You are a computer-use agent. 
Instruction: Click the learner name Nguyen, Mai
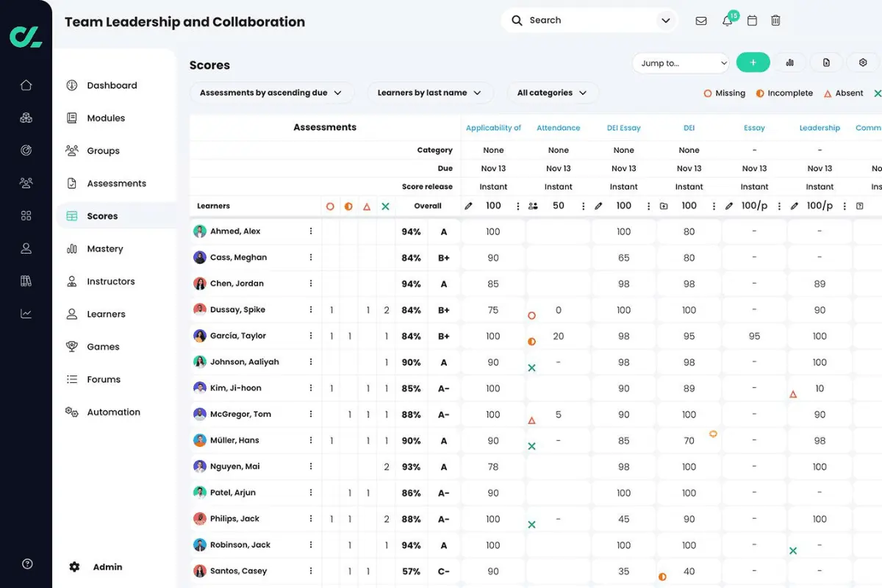tap(234, 466)
